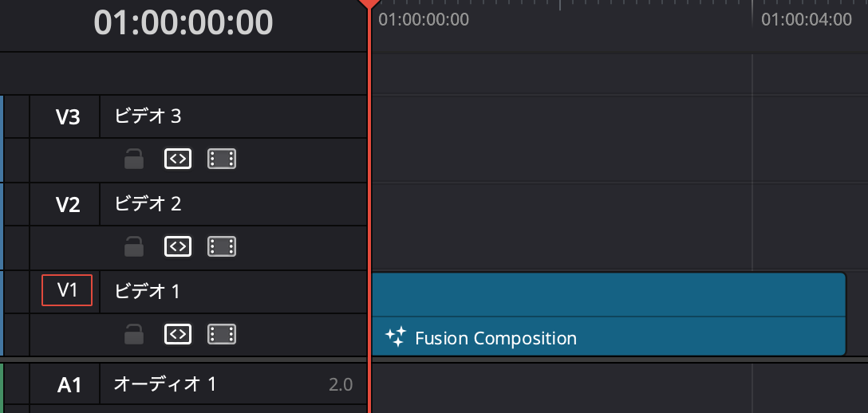Lock the Video 2 track
This screenshot has width=868, height=413.
[x=134, y=247]
